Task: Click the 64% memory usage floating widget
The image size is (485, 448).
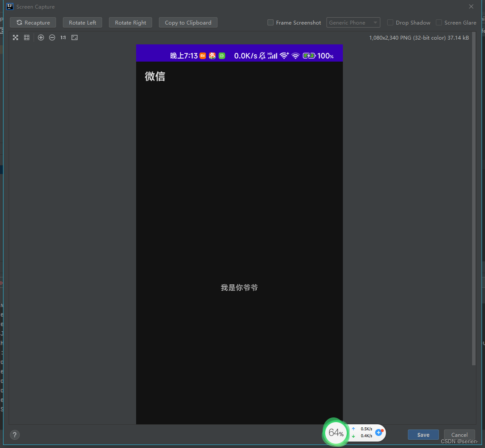Action: tap(336, 432)
